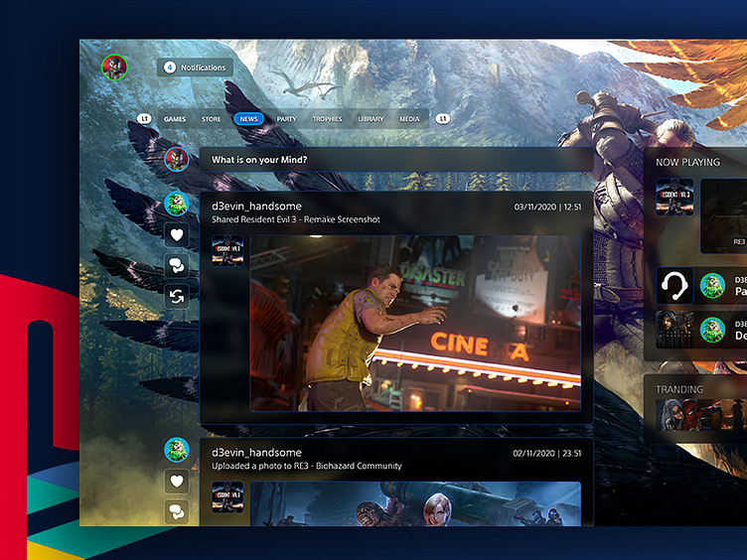Reshare the Resident Evil 3 screenshot post
Image resolution: width=747 pixels, height=560 pixels.
(177, 297)
